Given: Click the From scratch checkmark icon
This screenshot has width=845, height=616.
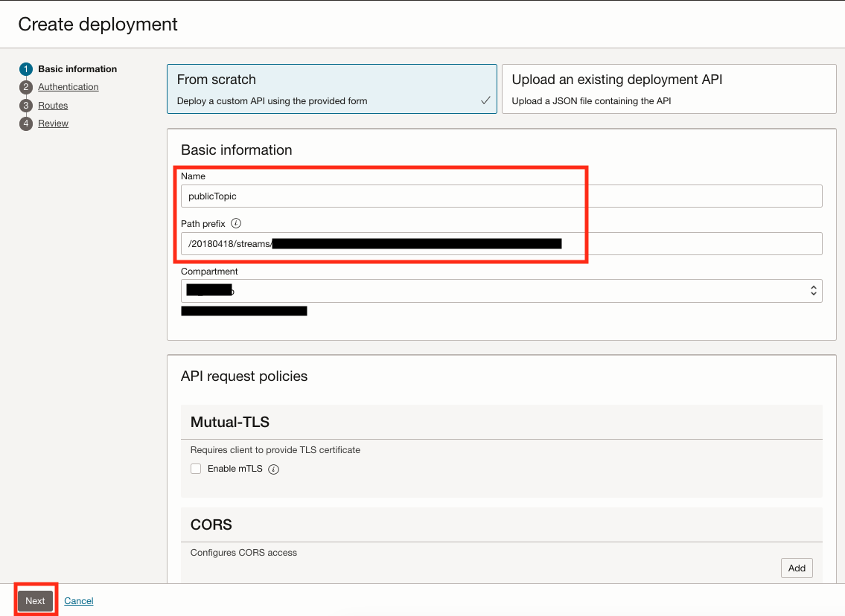Looking at the screenshot, I should 485,100.
